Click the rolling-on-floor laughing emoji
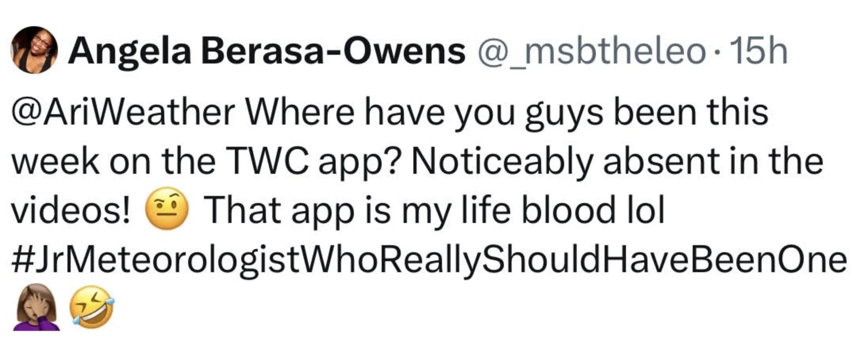 pos(92,307)
